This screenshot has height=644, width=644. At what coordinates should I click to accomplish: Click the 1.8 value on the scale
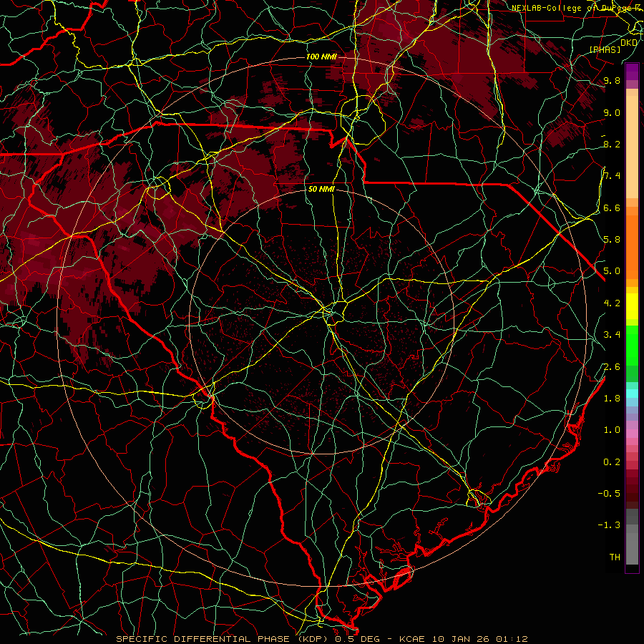click(612, 399)
